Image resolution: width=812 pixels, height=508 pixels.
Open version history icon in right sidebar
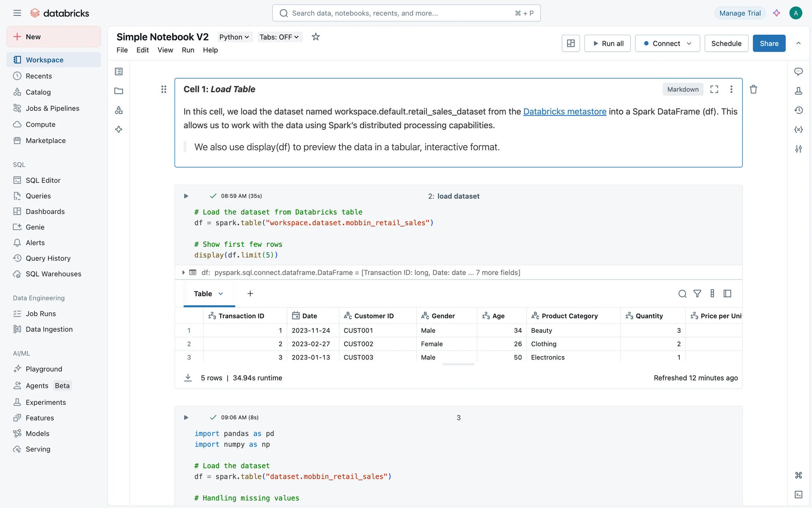point(798,110)
